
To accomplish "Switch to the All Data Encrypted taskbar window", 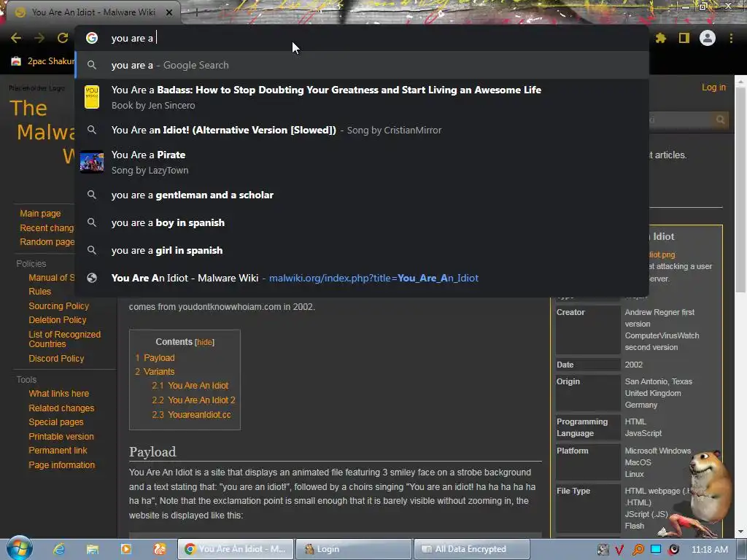I will tap(472, 549).
